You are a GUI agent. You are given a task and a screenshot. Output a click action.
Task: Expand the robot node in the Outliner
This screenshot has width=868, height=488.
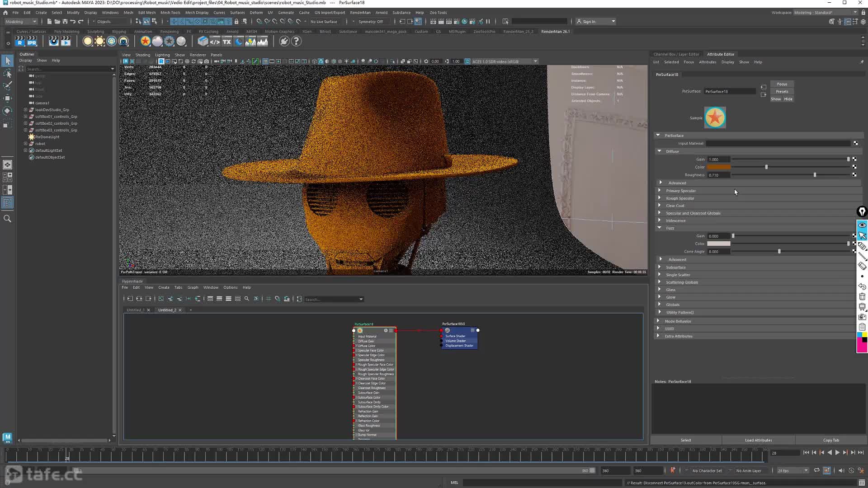(x=26, y=144)
